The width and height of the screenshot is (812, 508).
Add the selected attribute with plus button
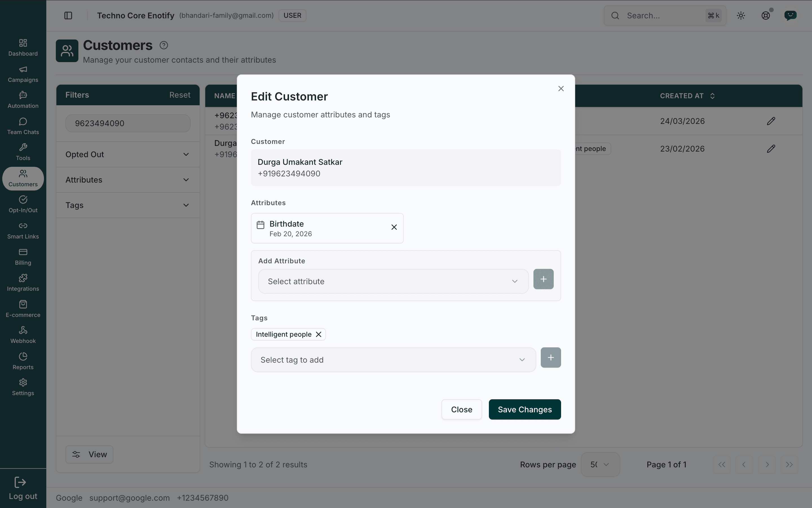click(x=544, y=279)
